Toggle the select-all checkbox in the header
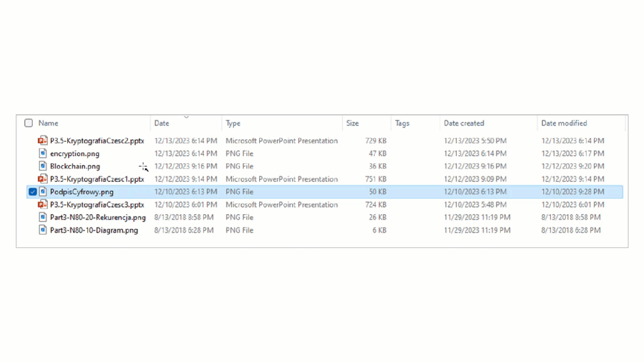 click(28, 123)
